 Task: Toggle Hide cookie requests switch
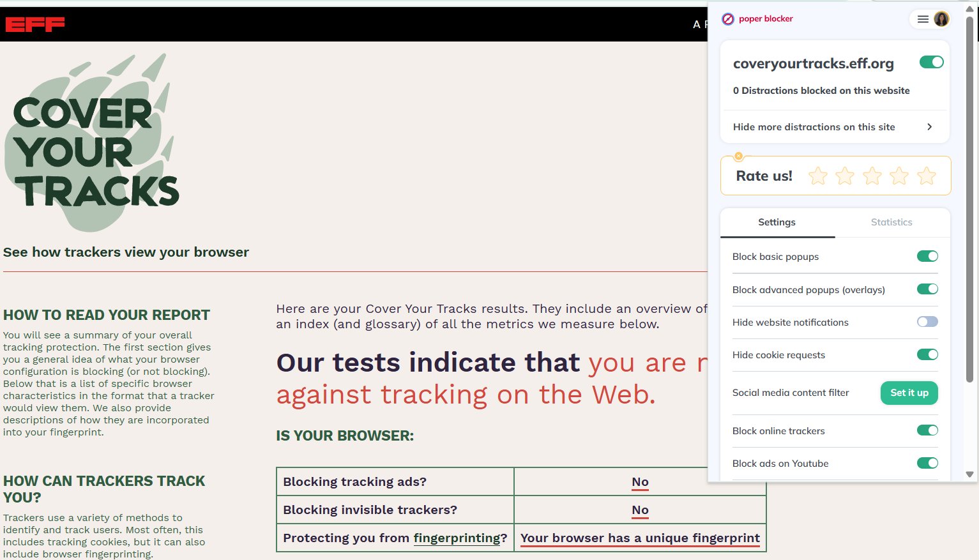(x=928, y=354)
